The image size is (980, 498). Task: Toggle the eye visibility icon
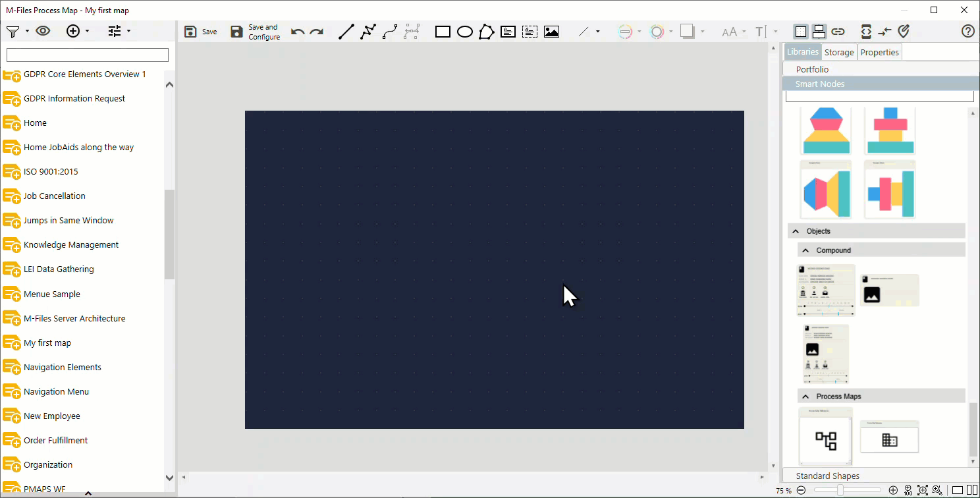43,31
